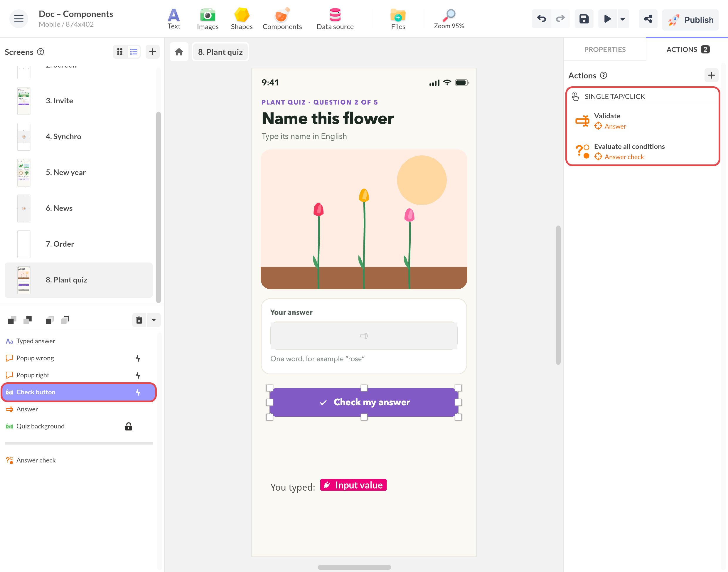Save the project with the floppy-disk icon
Viewport: 728px width, 572px height.
tap(584, 19)
